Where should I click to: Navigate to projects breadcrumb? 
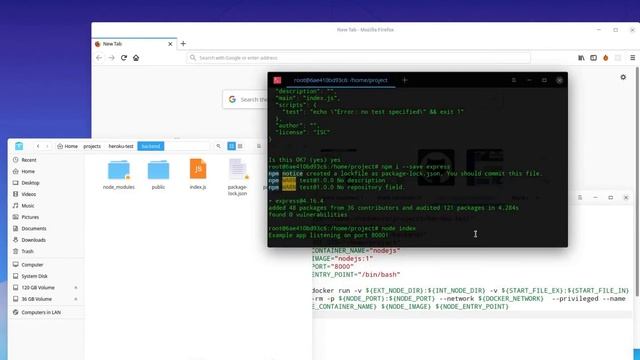click(92, 146)
